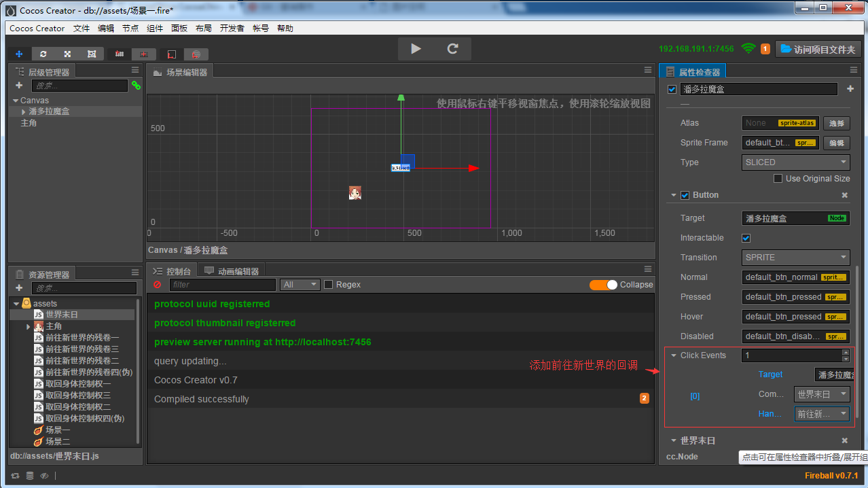Select local coordinate mode icon
Screen dimensions: 868x488
172,54
